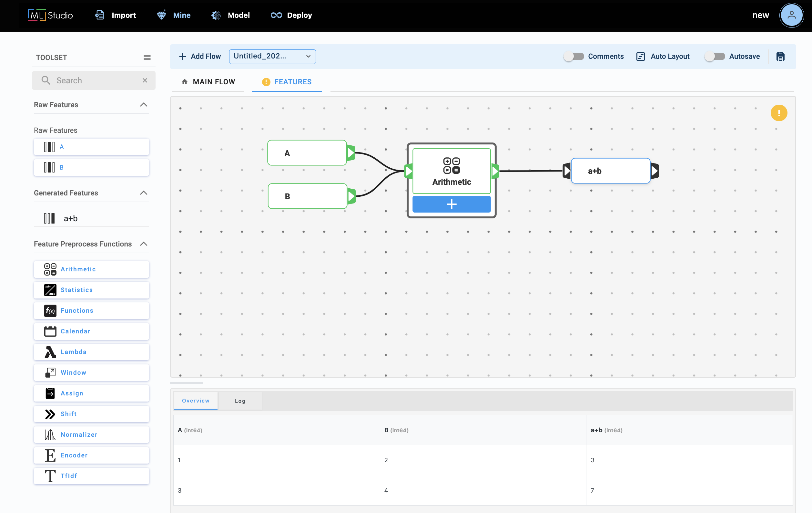
Task: Collapse Feature Preprocess Functions section
Action: [144, 244]
